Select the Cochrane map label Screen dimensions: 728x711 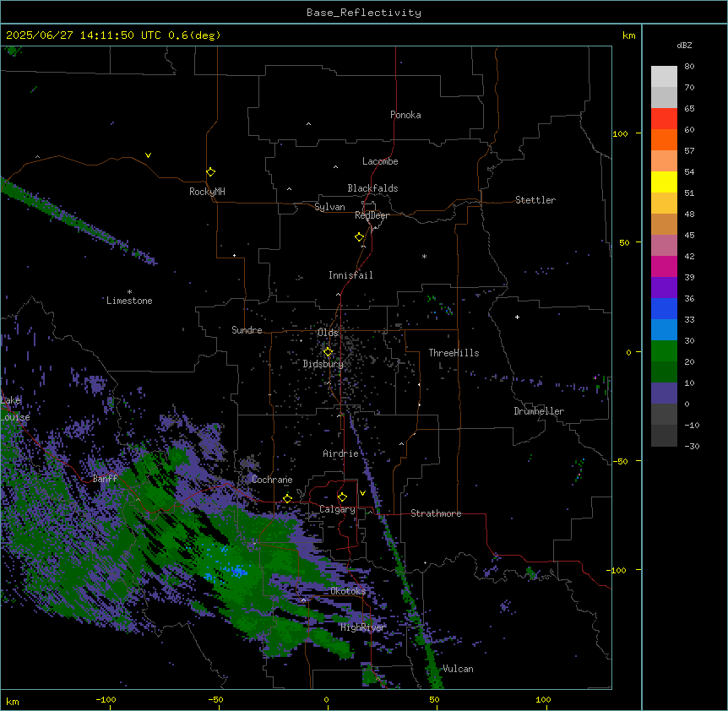(x=272, y=480)
